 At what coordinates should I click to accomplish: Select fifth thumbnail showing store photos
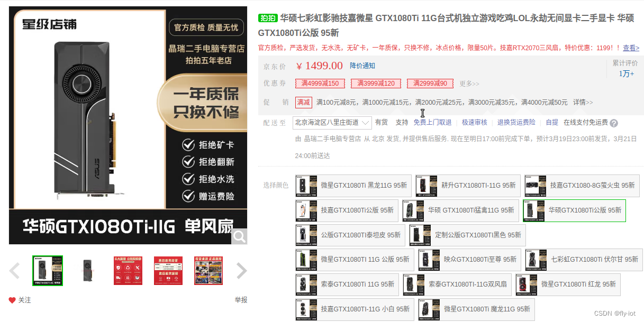point(208,271)
